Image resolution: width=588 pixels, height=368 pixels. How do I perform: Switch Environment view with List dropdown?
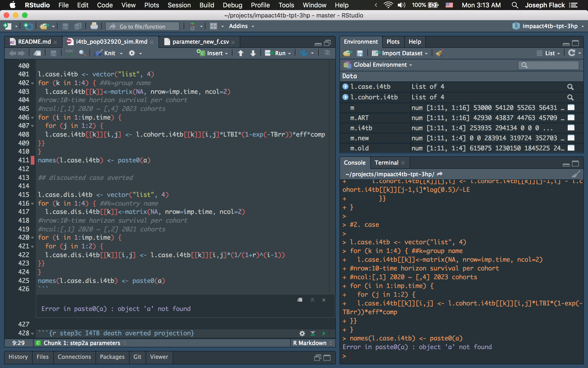[x=548, y=53]
